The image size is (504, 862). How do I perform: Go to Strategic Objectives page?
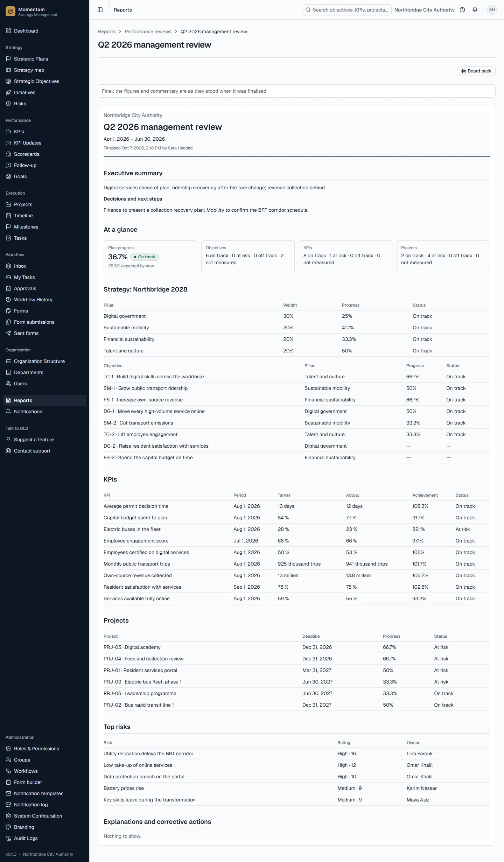tap(44, 81)
